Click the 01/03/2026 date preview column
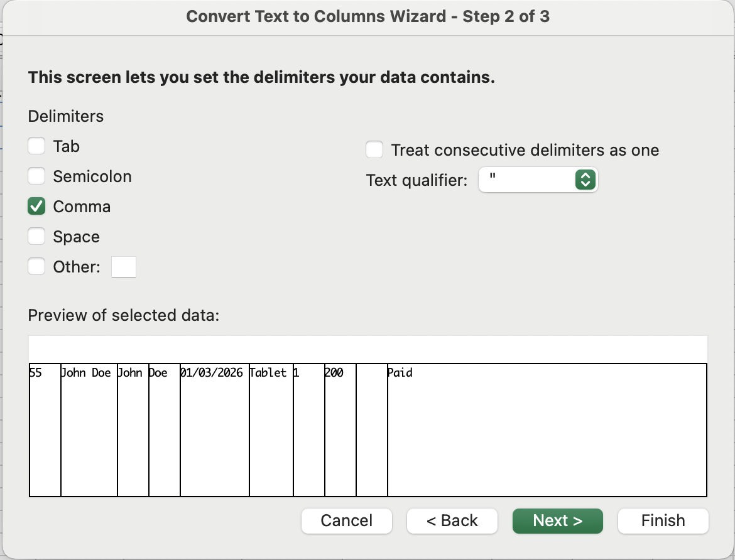Image resolution: width=735 pixels, height=560 pixels. click(214, 427)
